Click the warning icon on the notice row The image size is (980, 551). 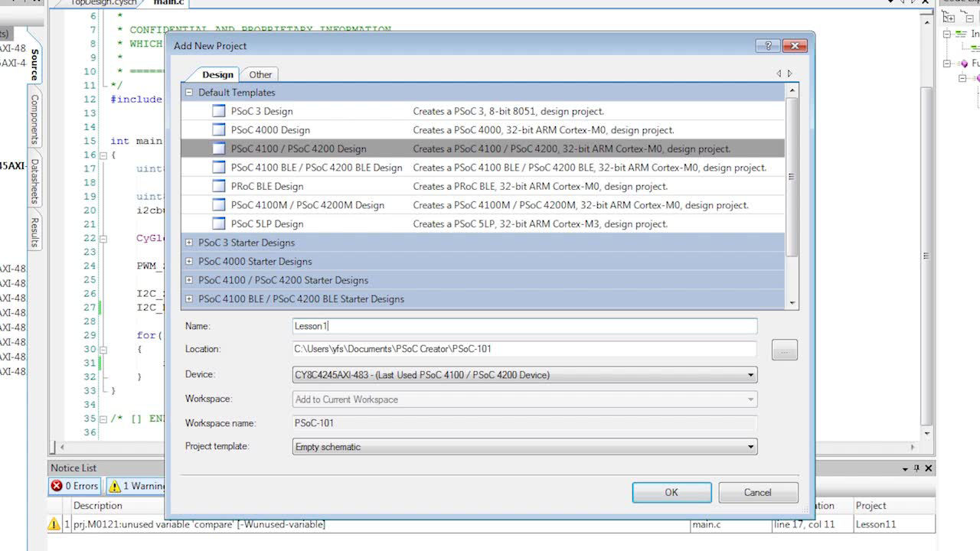[x=54, y=524]
